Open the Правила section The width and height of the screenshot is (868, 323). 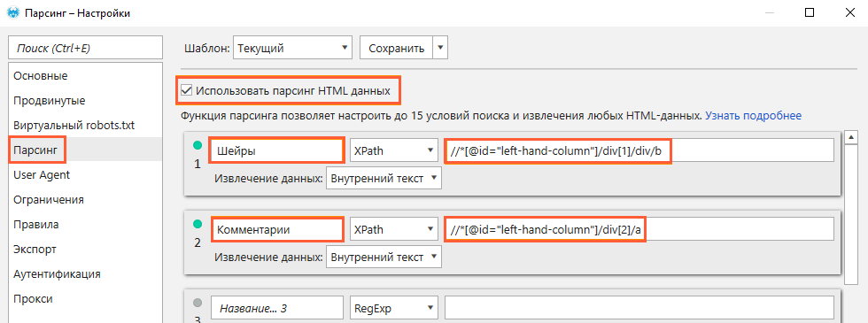tap(85, 224)
